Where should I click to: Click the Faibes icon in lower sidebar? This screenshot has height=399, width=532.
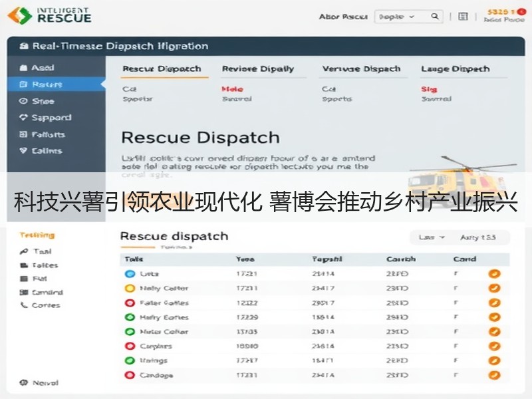click(x=24, y=265)
